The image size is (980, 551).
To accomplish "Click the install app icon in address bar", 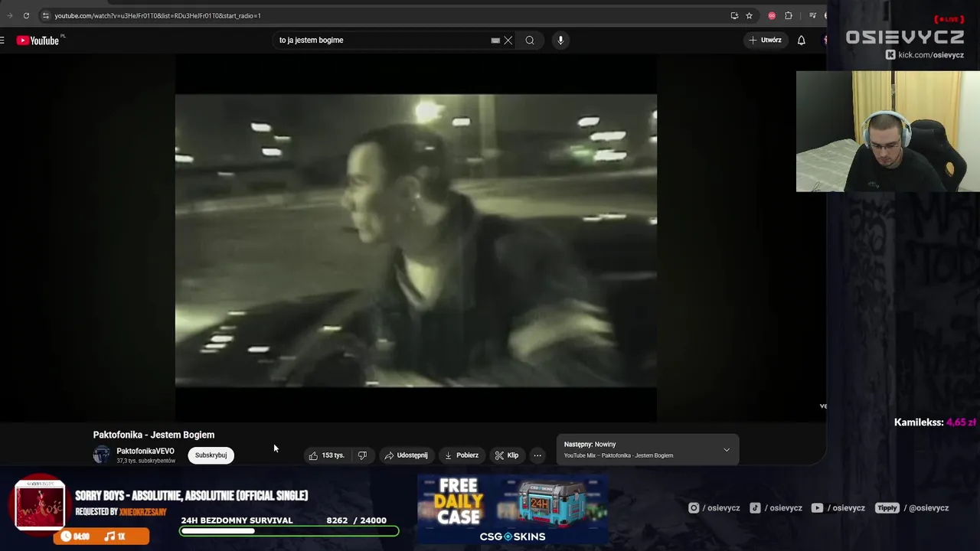I will 734,15.
